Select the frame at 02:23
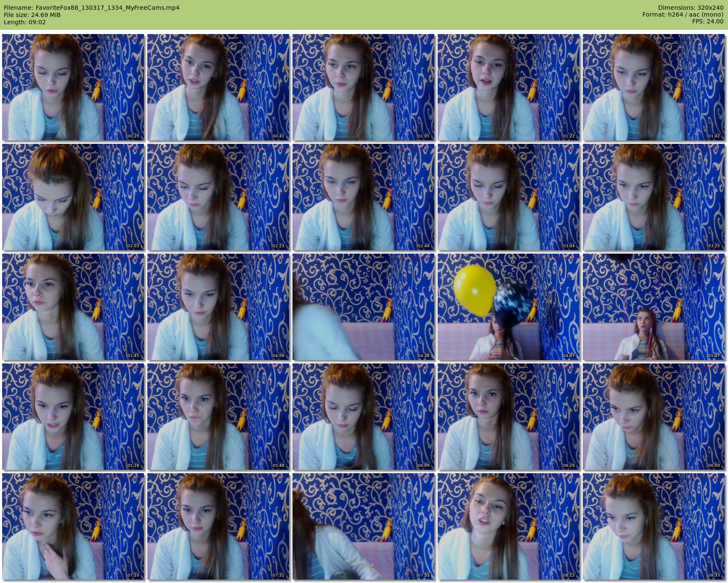This screenshot has height=583, width=728. [x=218, y=197]
